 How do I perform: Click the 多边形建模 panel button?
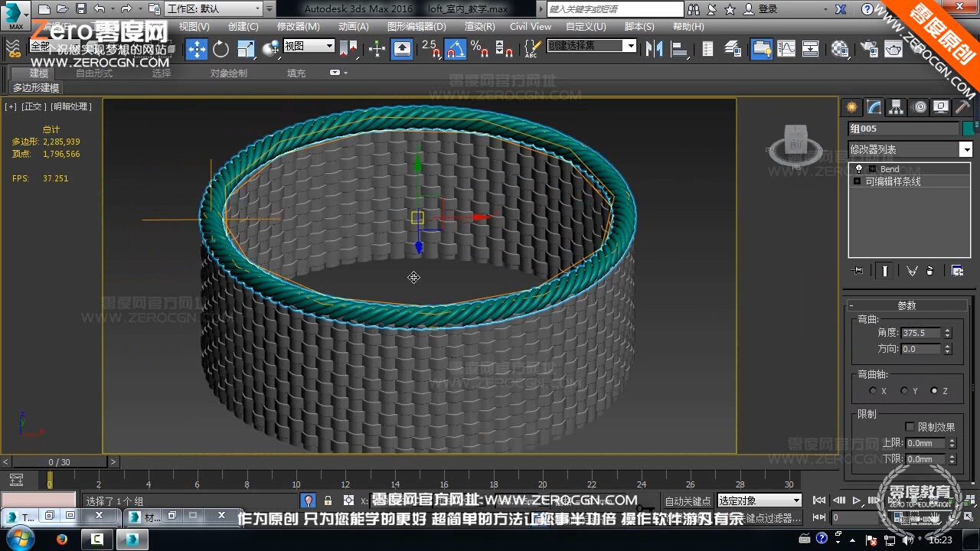(x=36, y=88)
